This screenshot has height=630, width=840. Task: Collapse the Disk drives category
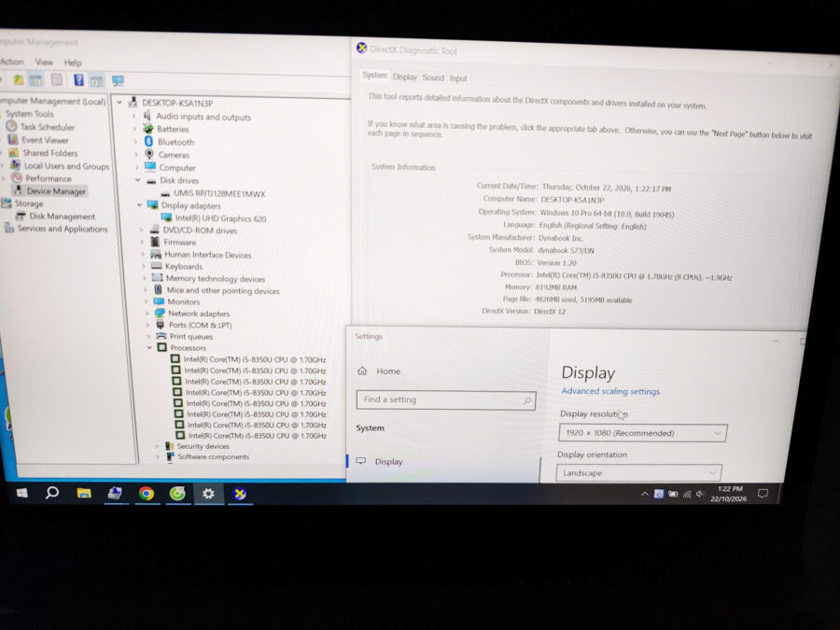(138, 180)
